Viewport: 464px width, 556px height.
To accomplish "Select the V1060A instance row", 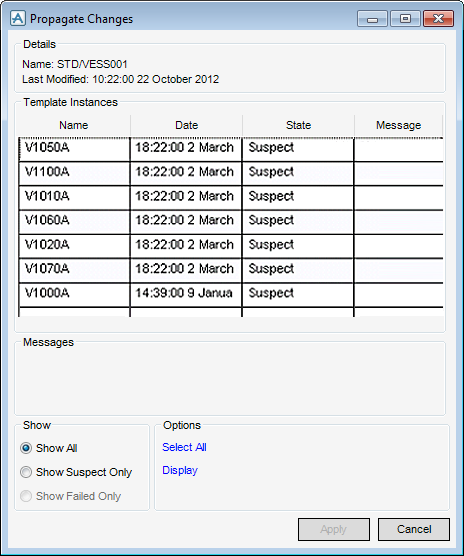I will 231,222.
